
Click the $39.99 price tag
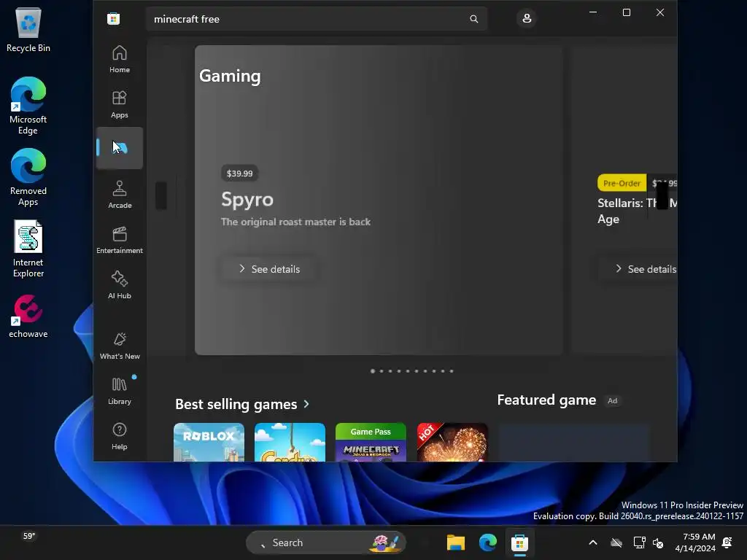pos(239,174)
